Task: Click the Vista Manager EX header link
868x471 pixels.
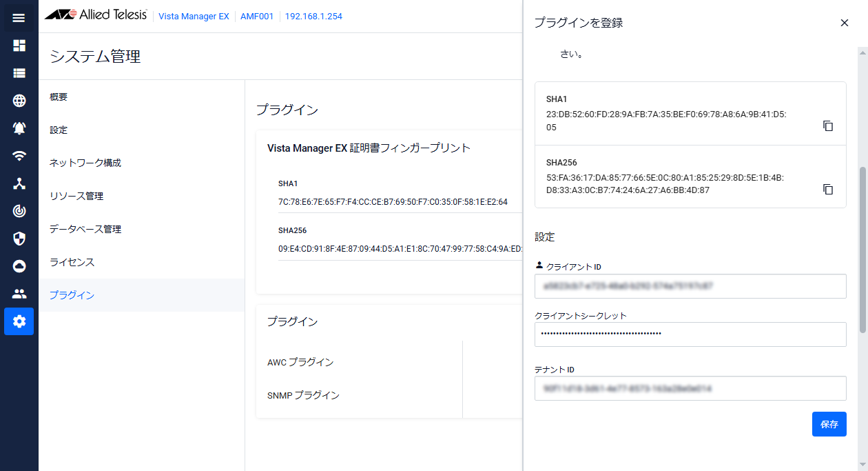Action: tap(194, 16)
